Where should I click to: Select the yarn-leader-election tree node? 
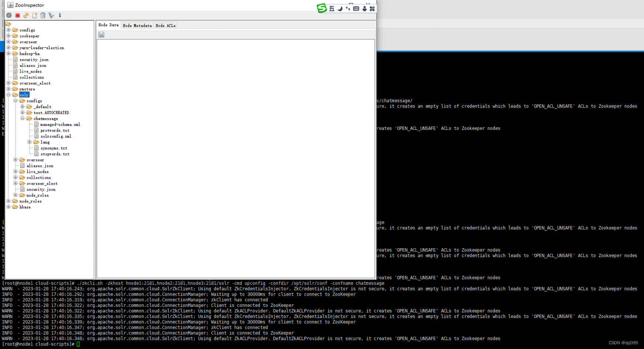pos(42,48)
